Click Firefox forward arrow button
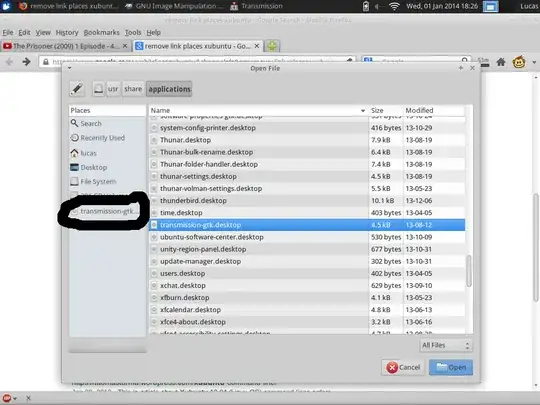Viewport: 540px width, 405px height. [x=26, y=62]
